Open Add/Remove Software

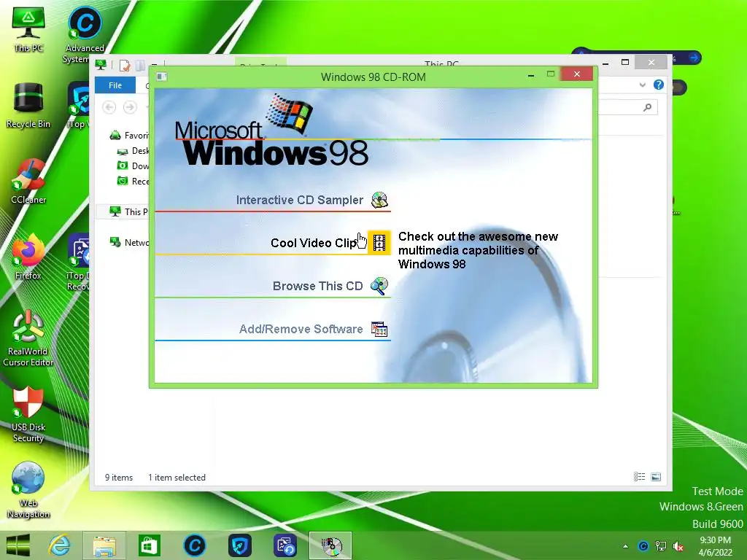point(301,329)
